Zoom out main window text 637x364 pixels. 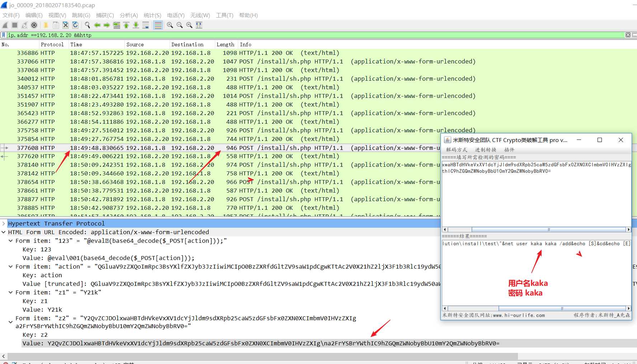pyautogui.click(x=180, y=25)
